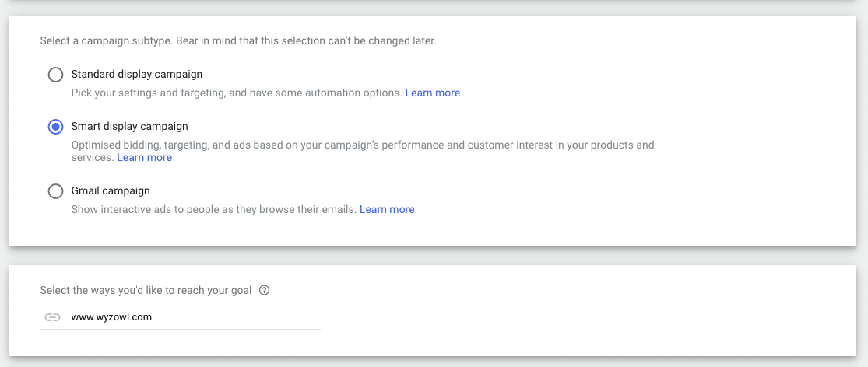Click the 'Pick your settings and targeting' description

point(237,93)
